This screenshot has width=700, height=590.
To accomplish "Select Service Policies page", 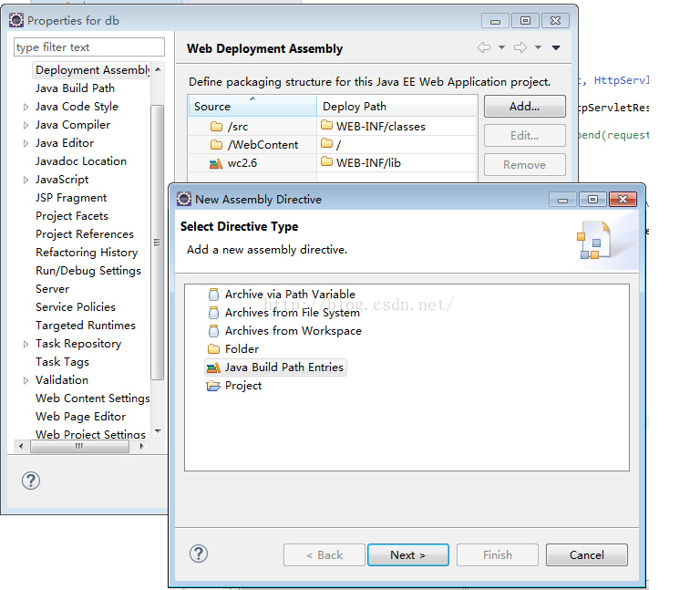I will [76, 307].
